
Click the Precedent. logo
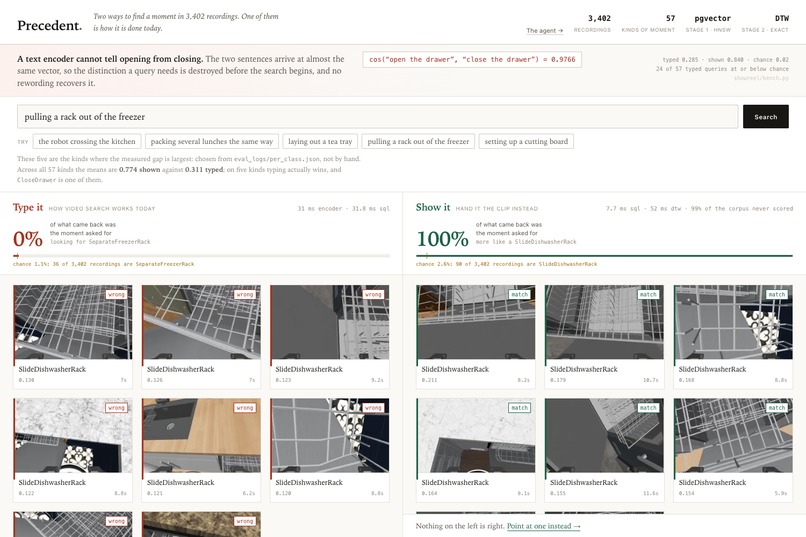49,25
